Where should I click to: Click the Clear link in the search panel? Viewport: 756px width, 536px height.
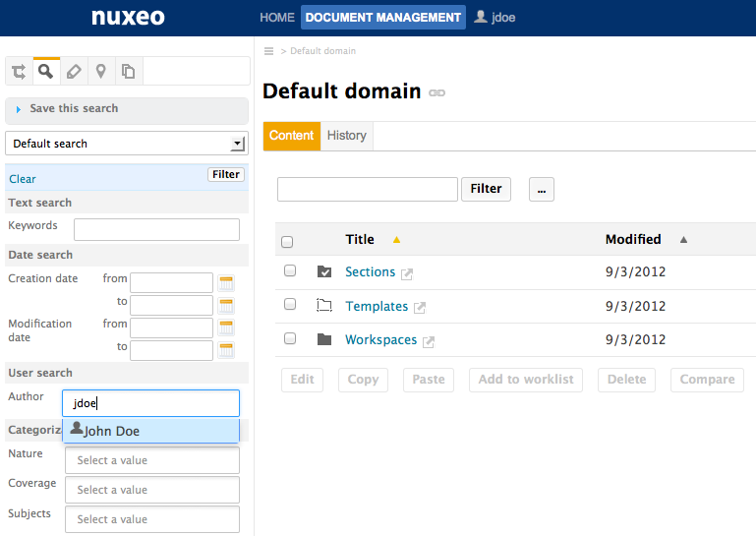23,179
